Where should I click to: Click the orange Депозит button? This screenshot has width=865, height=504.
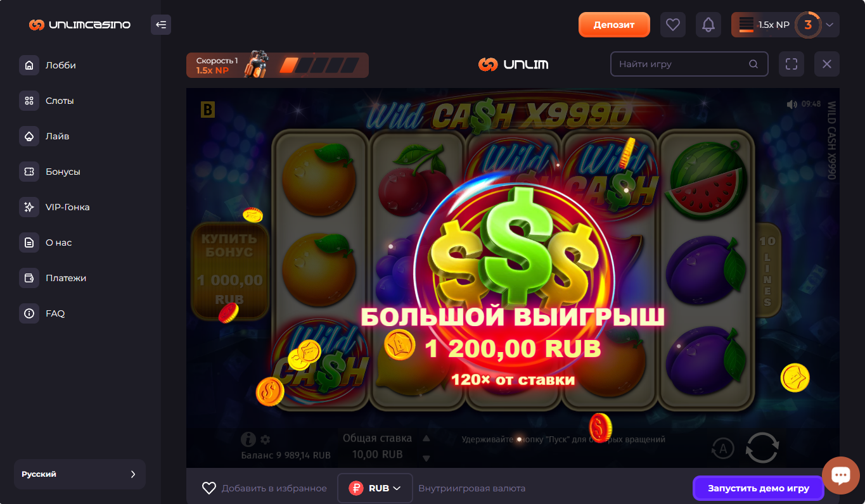pyautogui.click(x=614, y=25)
